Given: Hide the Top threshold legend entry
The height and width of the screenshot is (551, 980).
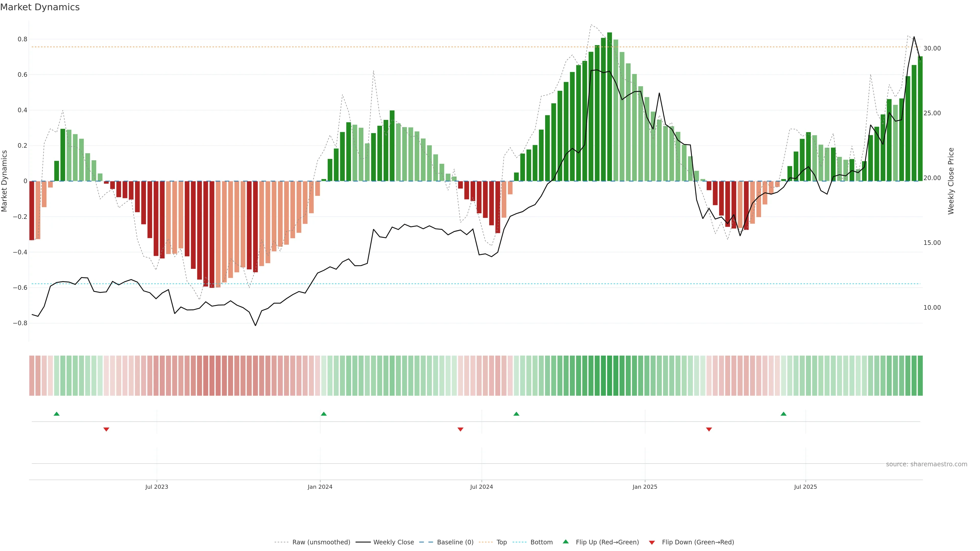Looking at the screenshot, I should point(501,542).
